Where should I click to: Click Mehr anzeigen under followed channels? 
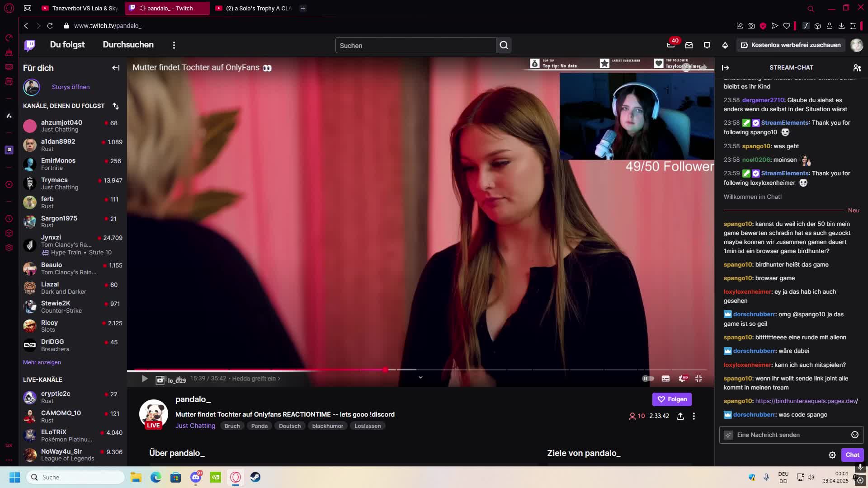pos(42,362)
